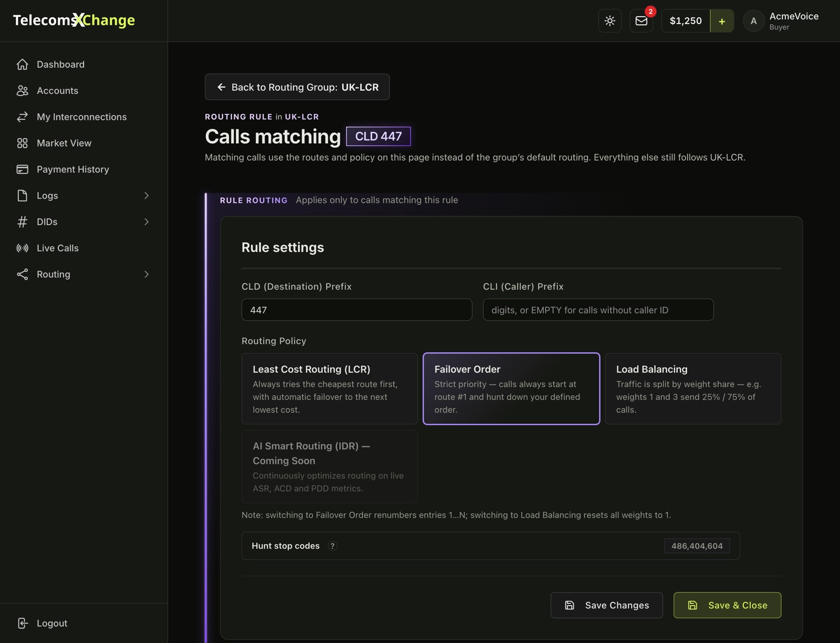Expand the Logs submenu chevron
This screenshot has width=840, height=643.
(146, 196)
